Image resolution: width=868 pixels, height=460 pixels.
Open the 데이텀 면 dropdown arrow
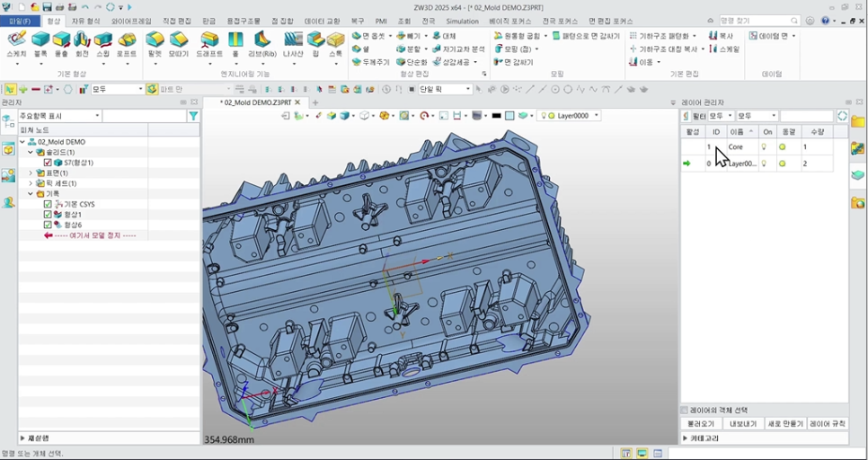(793, 35)
